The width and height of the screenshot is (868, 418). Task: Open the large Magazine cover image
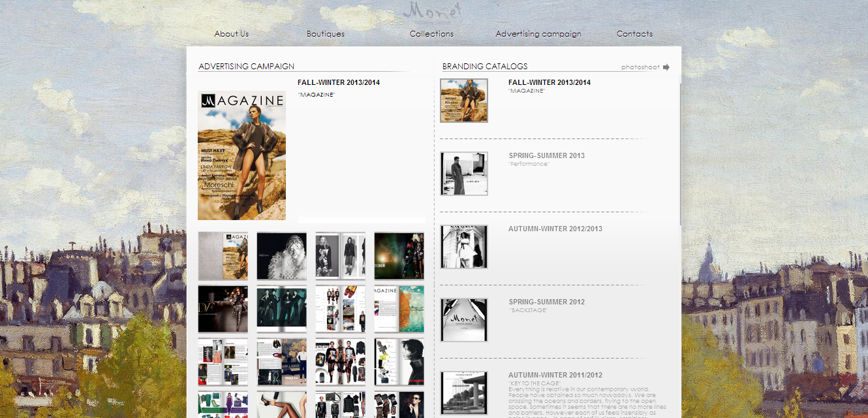pos(241,155)
